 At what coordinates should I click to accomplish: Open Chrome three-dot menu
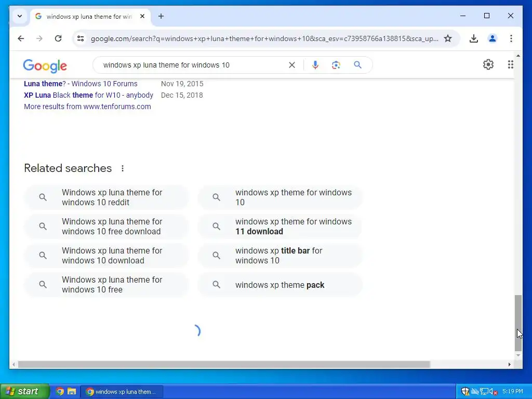511,38
